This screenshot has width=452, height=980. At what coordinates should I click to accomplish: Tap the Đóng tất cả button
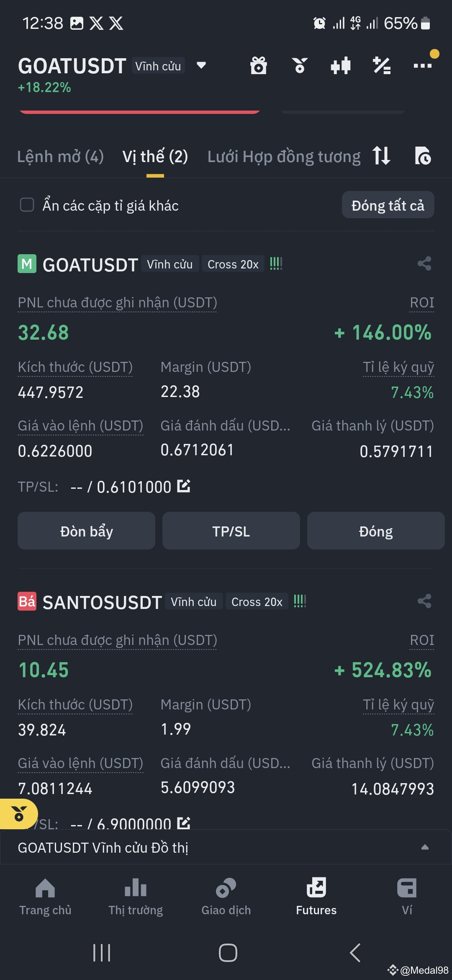click(388, 205)
